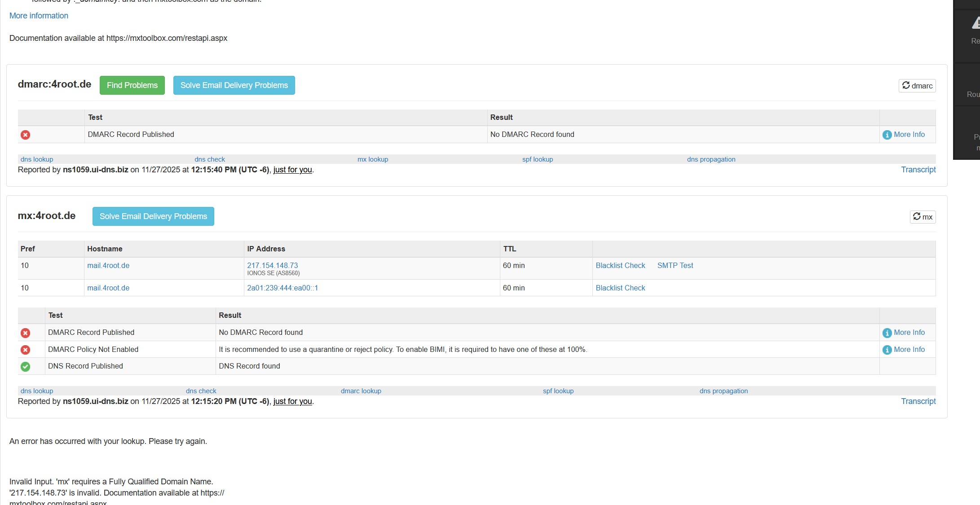
Task: Click the SMTP Test link
Action: 675,265
